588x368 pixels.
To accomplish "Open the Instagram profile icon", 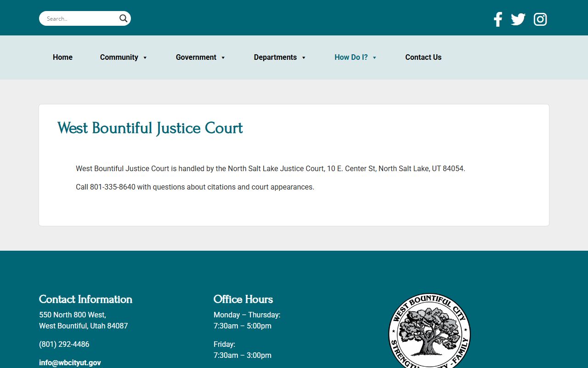I will pyautogui.click(x=540, y=19).
